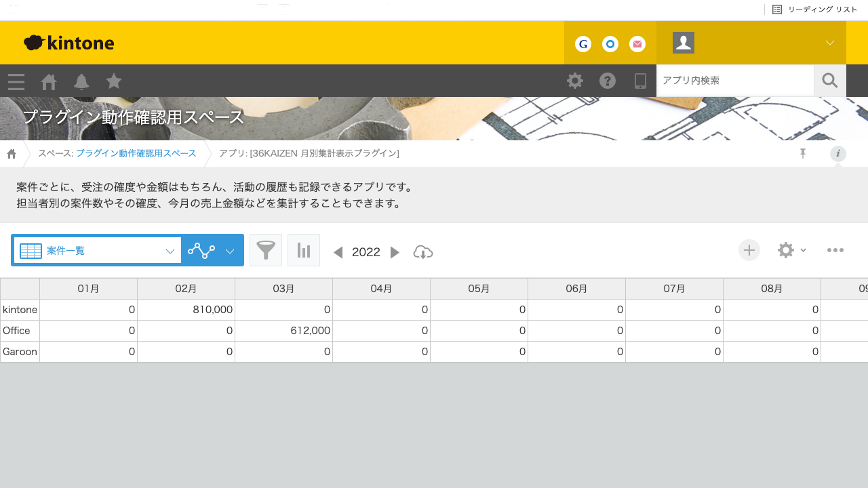
Task: Open リーディング リスト in browser bar
Action: point(815,9)
